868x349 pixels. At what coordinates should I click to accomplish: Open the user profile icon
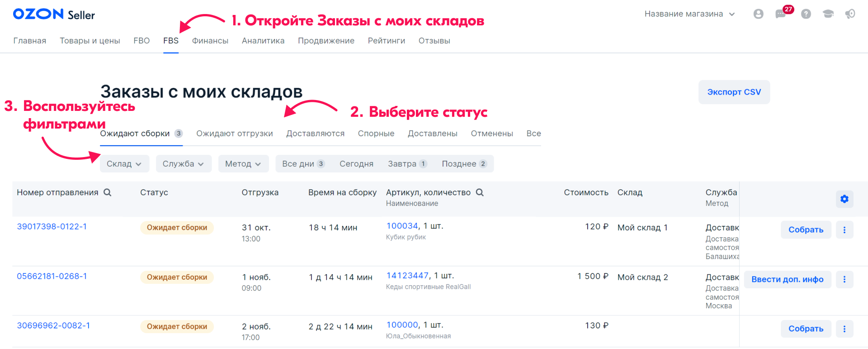pos(758,14)
